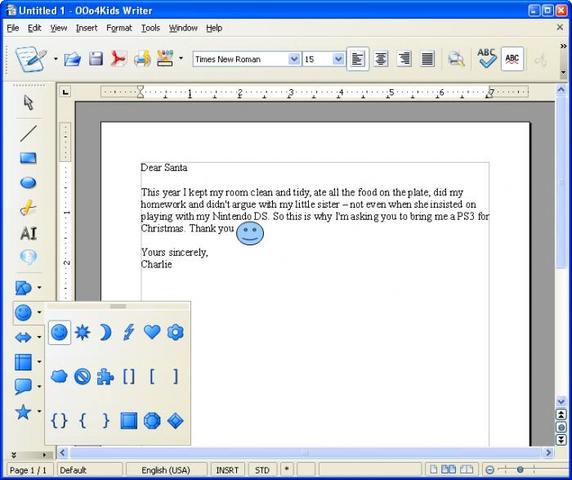Toggle AutoSpellcheck red-underlined ABC button
572x480 pixels.
pyautogui.click(x=512, y=58)
